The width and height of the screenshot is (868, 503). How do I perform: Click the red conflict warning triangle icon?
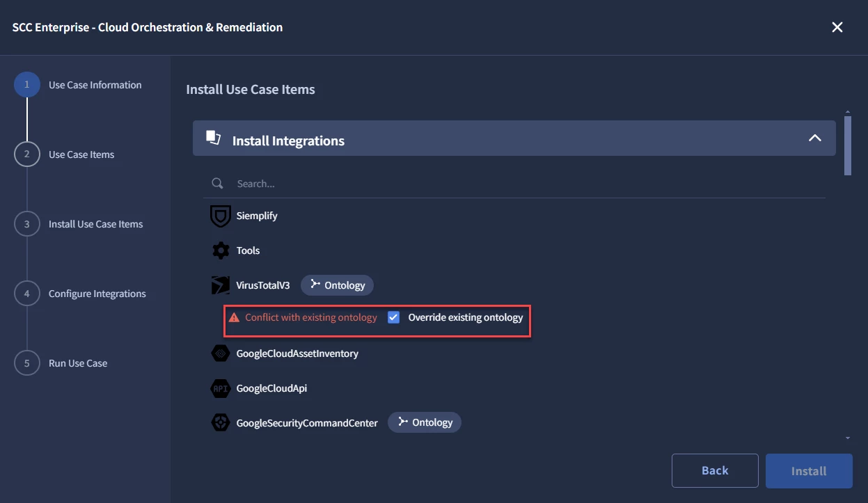pyautogui.click(x=234, y=318)
